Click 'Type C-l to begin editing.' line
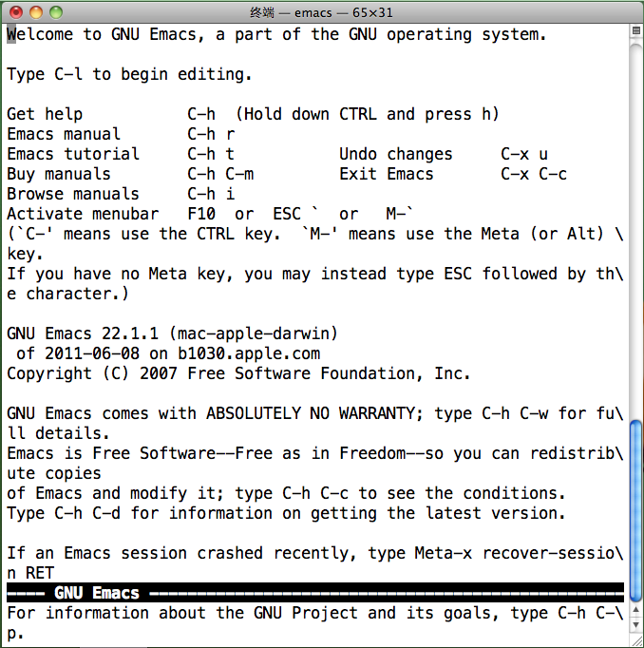Screen dimensions: 644x648 point(129,75)
